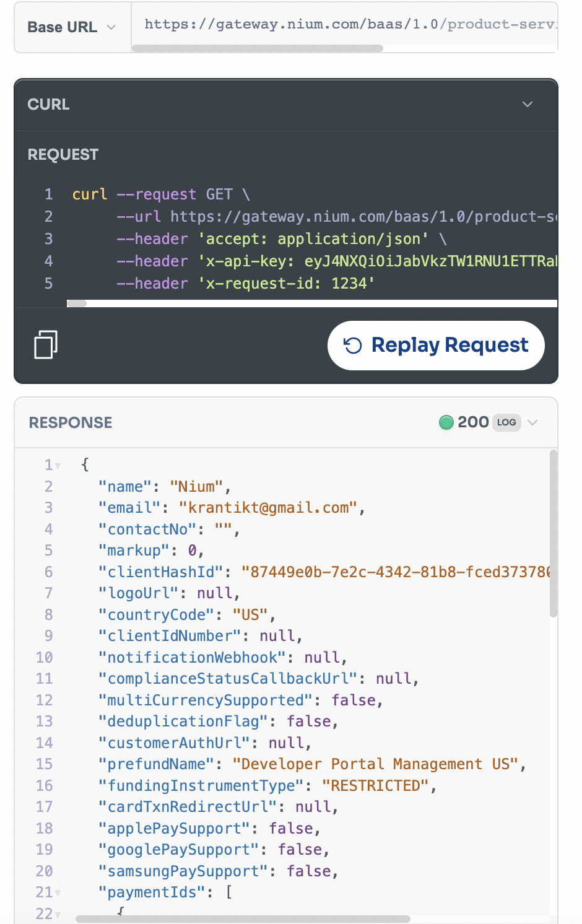Open the 200 LOG response dropdown

point(532,422)
